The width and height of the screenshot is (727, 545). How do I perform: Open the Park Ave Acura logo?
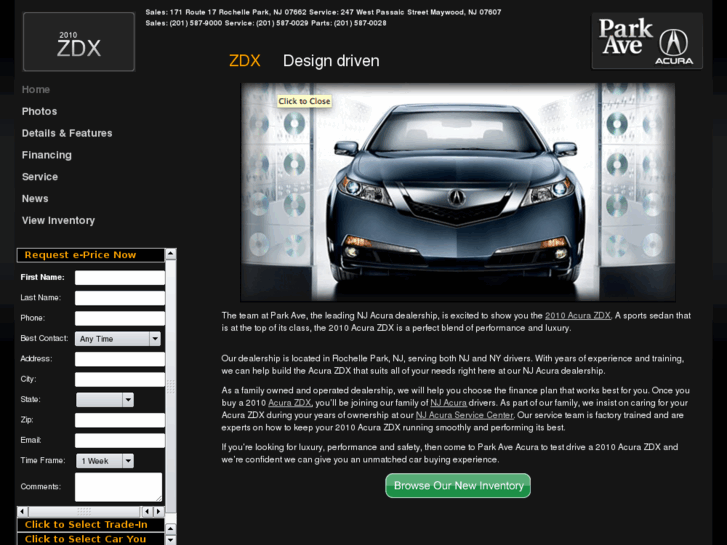click(x=647, y=41)
